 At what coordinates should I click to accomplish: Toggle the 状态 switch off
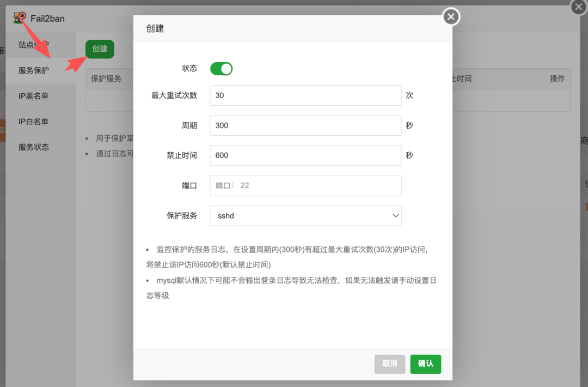coord(221,68)
